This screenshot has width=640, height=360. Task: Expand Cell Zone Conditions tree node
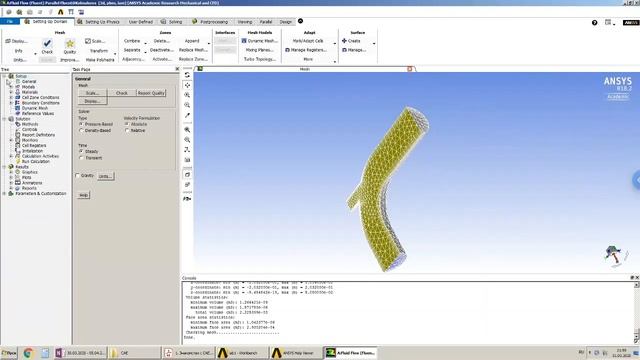11,98
